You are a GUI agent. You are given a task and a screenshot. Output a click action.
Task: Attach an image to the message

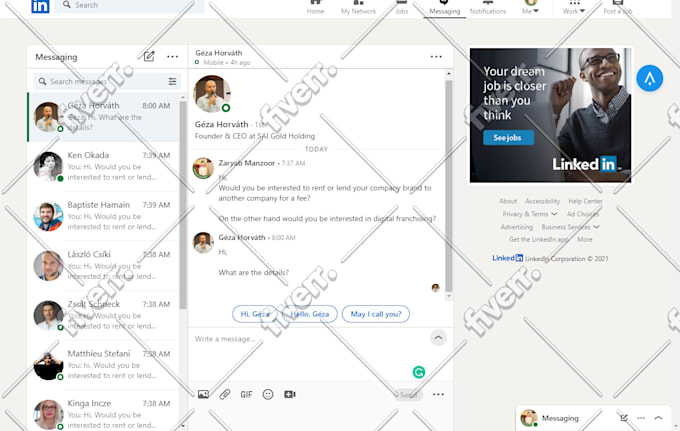click(x=203, y=394)
